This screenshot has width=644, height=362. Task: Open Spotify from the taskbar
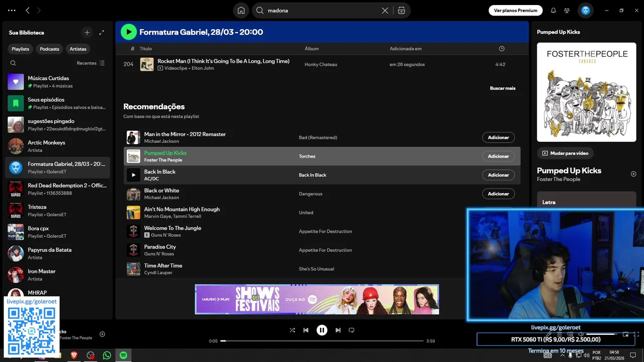point(123,355)
